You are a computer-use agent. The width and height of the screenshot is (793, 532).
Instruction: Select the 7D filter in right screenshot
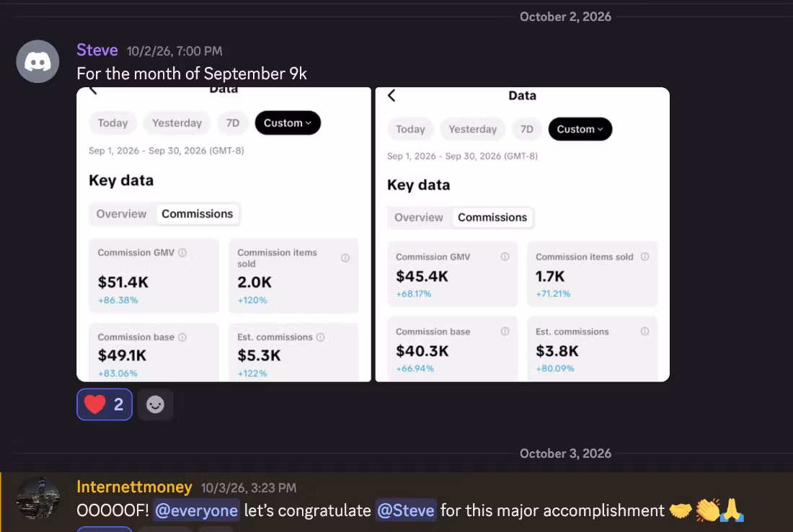click(x=527, y=129)
